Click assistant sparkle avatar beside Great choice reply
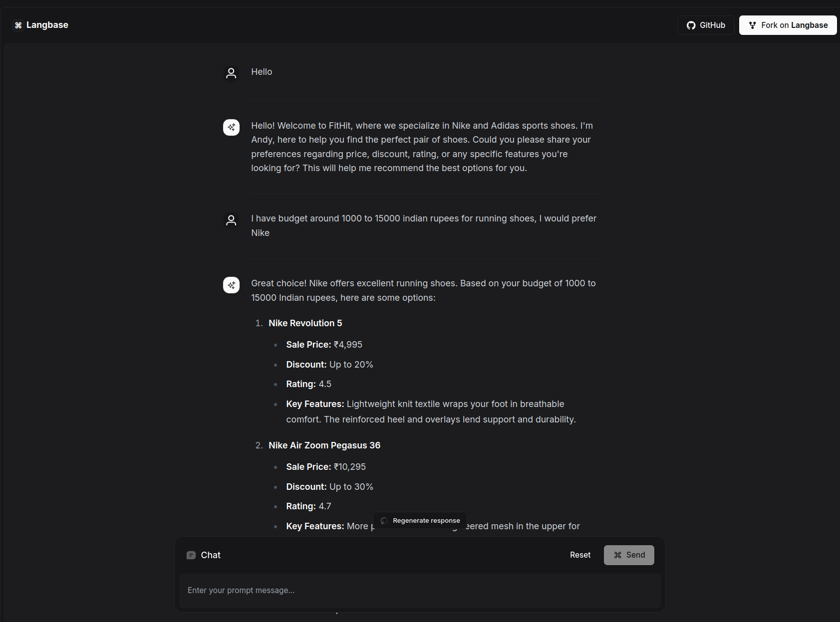The height and width of the screenshot is (622, 840). pos(231,285)
